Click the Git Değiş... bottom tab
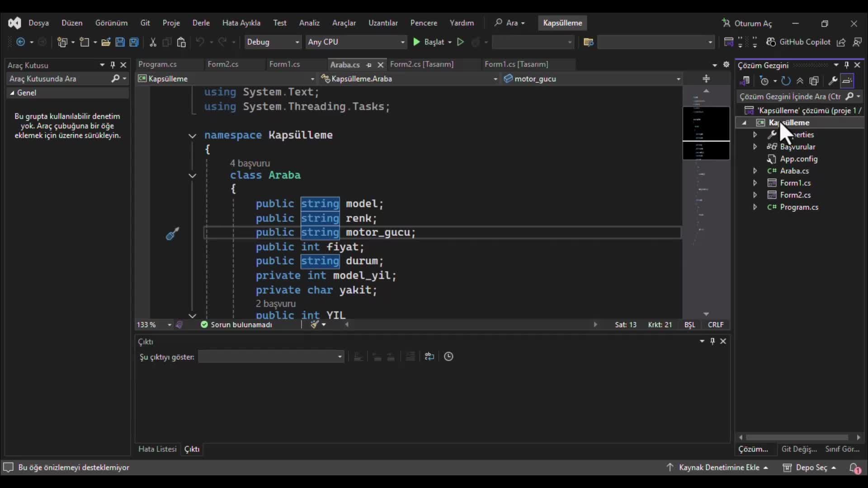Viewport: 868px width, 488px height. 799,449
